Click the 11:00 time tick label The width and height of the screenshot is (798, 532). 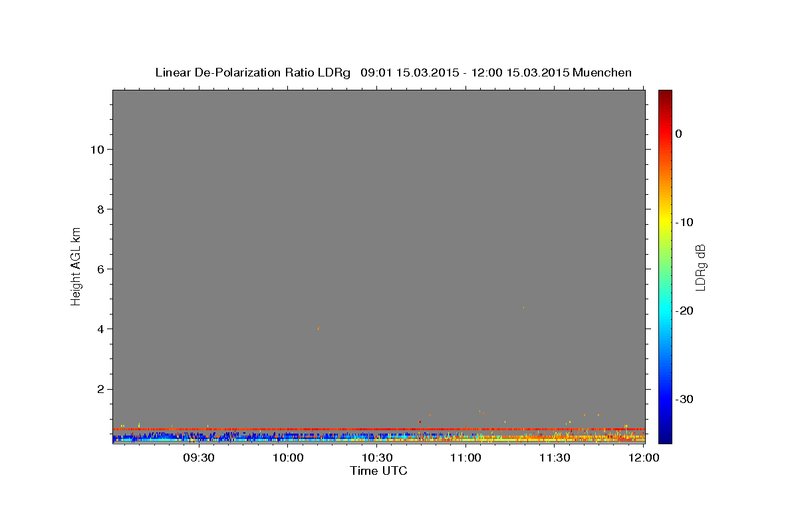(465, 458)
